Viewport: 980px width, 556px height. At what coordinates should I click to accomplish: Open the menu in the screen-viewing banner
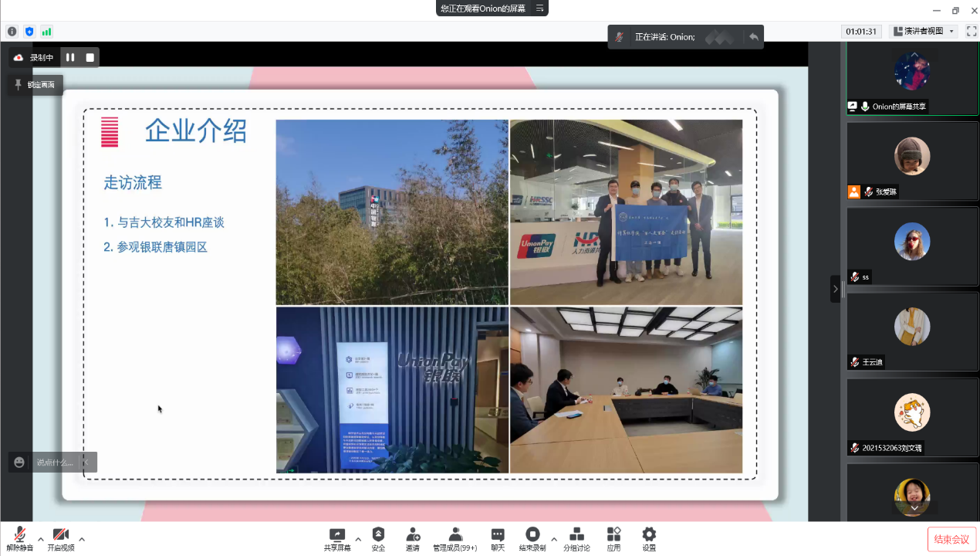540,8
